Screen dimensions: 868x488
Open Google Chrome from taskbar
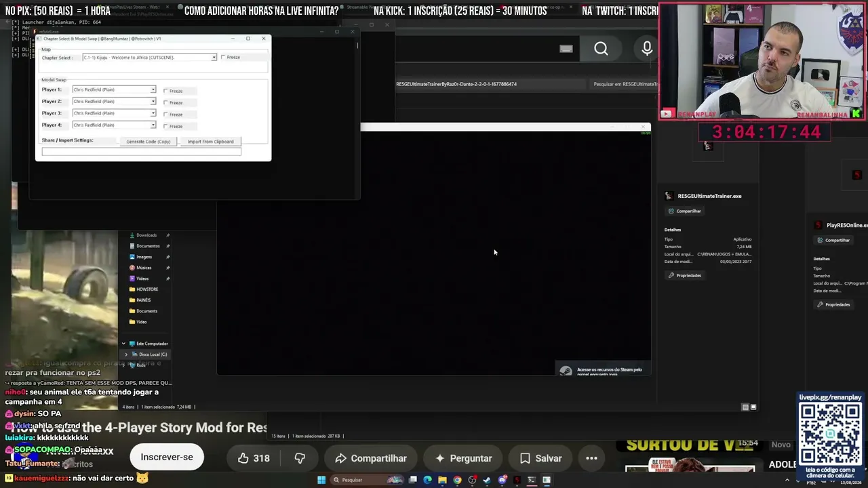457,480
